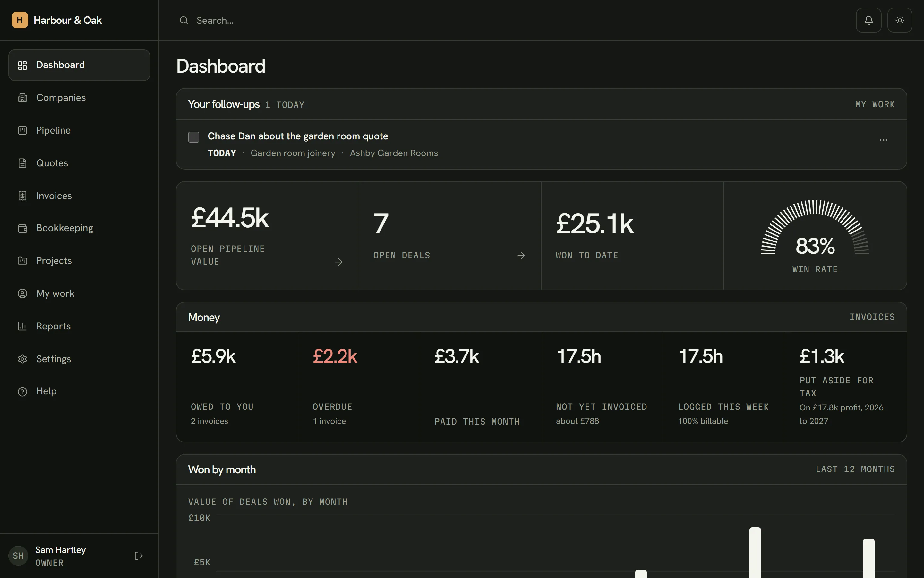Click the 17.5h not yet invoiced value

(x=579, y=356)
